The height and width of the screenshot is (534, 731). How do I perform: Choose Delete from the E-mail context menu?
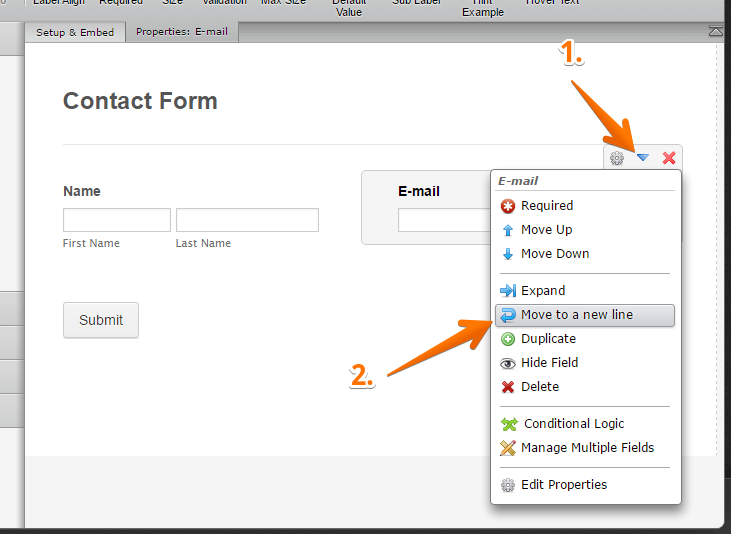pyautogui.click(x=539, y=387)
